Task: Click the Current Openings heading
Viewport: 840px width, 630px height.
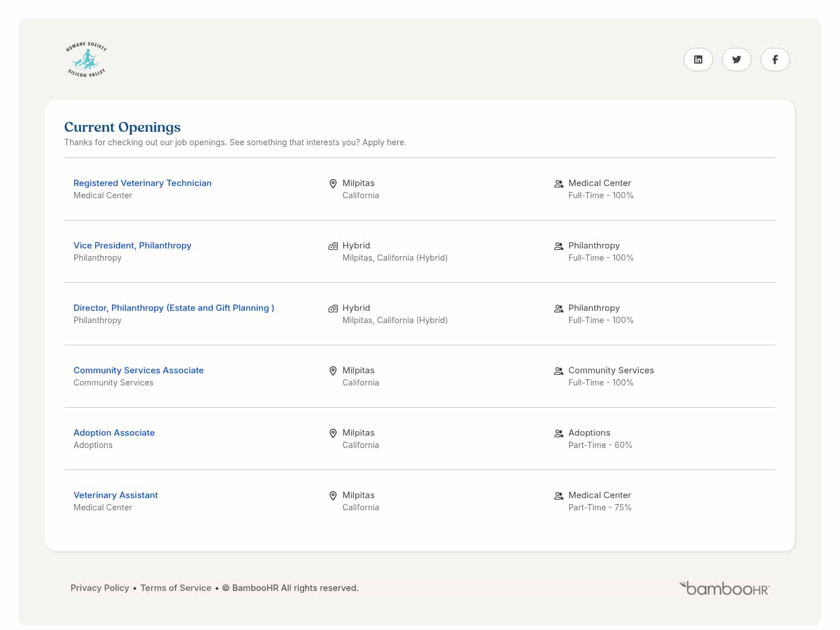Action: [123, 127]
